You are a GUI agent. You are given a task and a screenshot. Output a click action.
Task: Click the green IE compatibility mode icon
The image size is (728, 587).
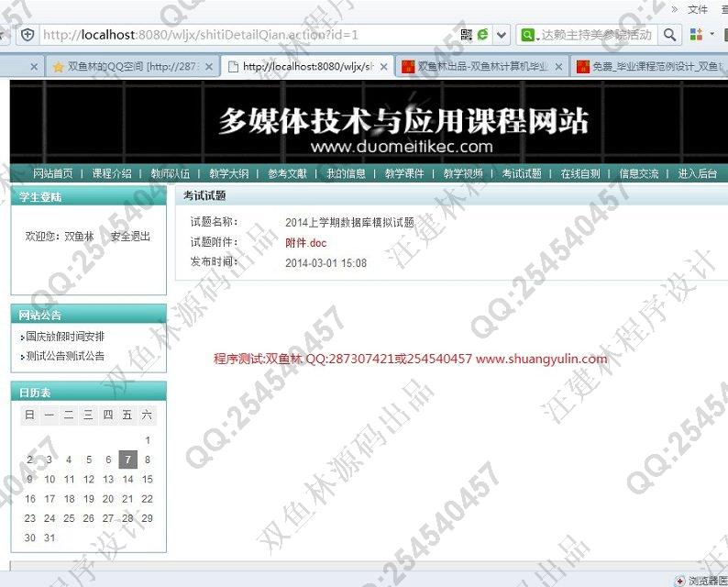click(483, 35)
